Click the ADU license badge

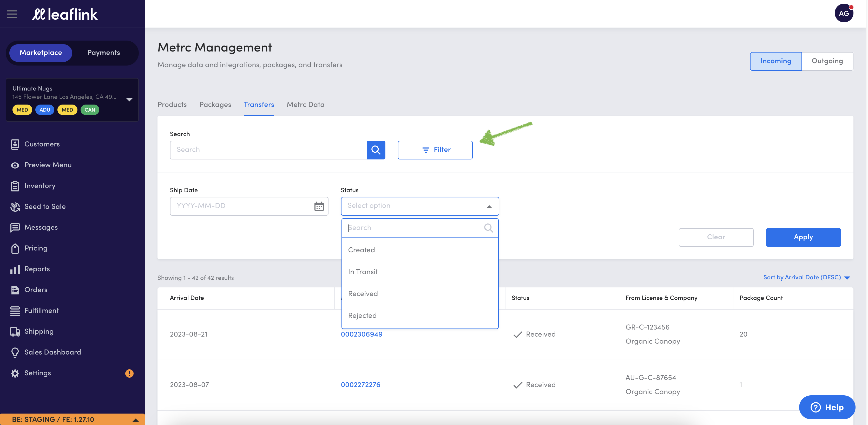44,110
